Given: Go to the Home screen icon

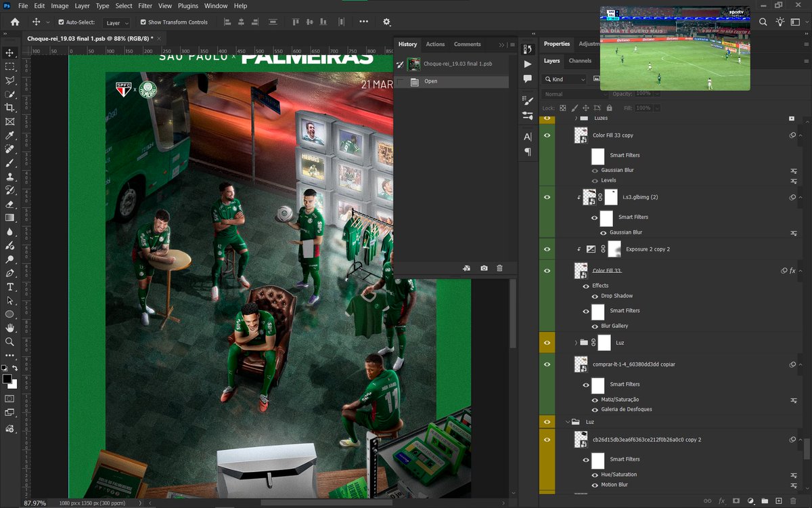Looking at the screenshot, I should coord(15,22).
